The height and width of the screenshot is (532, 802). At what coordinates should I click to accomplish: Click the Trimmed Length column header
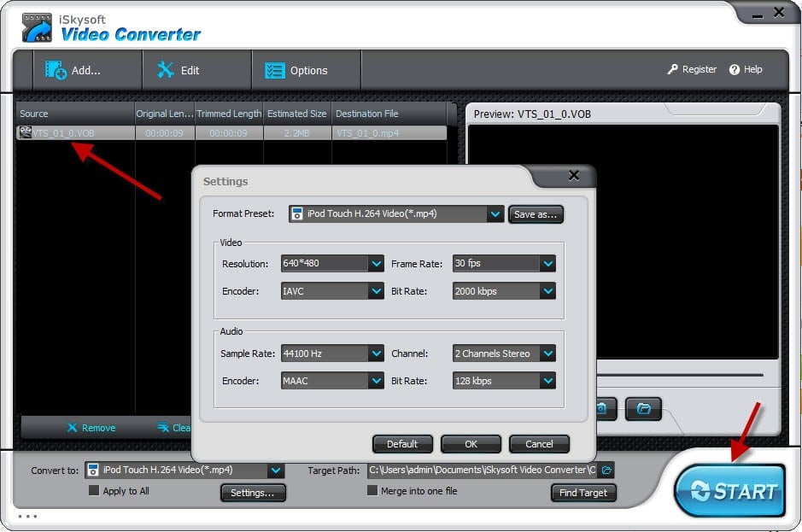229,114
